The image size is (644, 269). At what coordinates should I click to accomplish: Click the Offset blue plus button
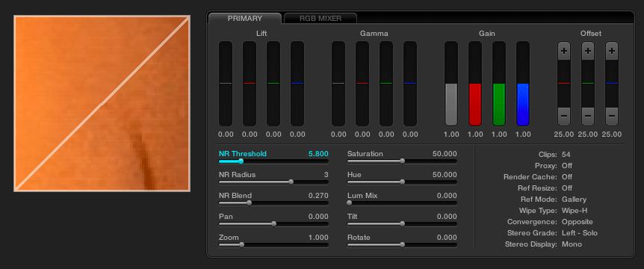(612, 51)
